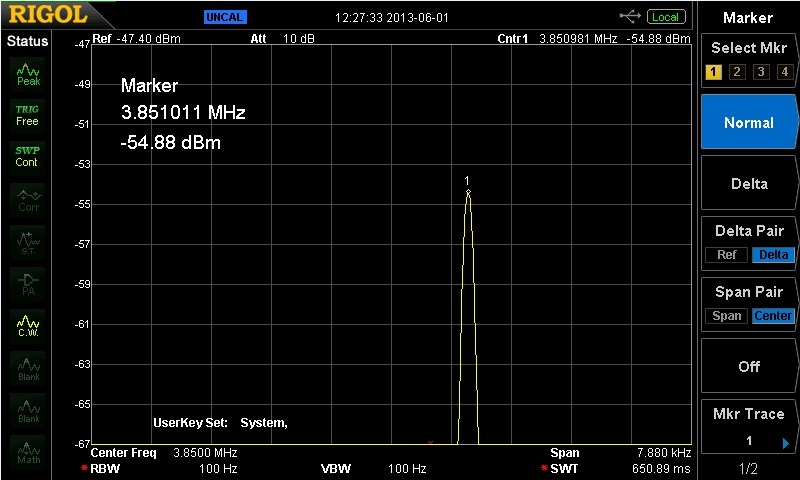Click the Select Mkr menu label
Image resolution: width=800 pixels, height=480 pixels.
point(749,48)
